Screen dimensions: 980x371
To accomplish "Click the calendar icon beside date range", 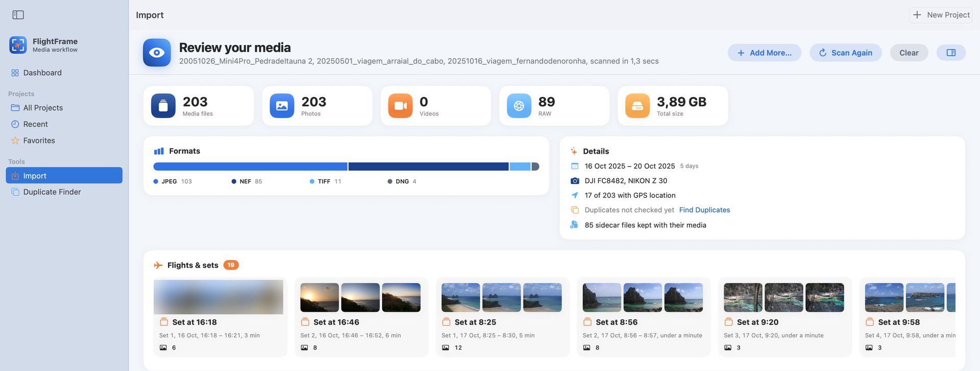I will (x=575, y=166).
